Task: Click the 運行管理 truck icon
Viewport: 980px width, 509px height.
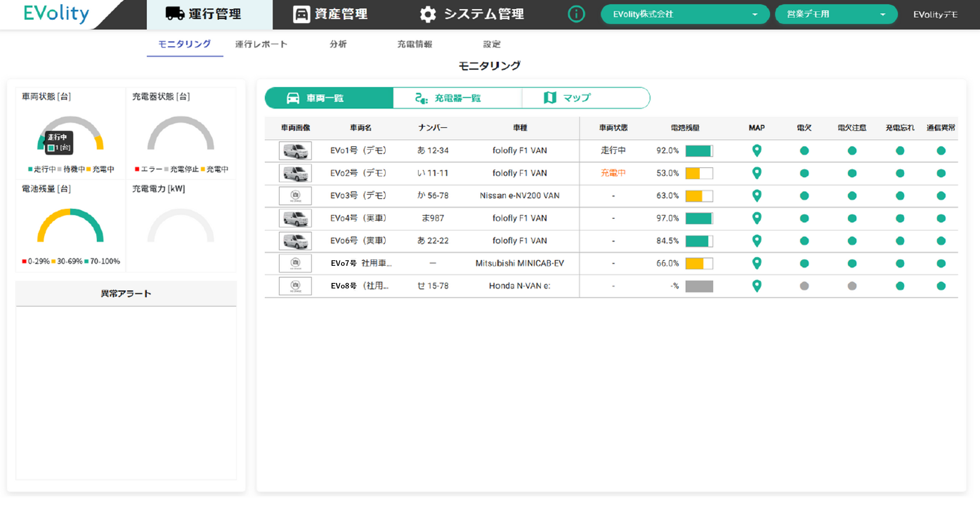Action: pyautogui.click(x=175, y=14)
